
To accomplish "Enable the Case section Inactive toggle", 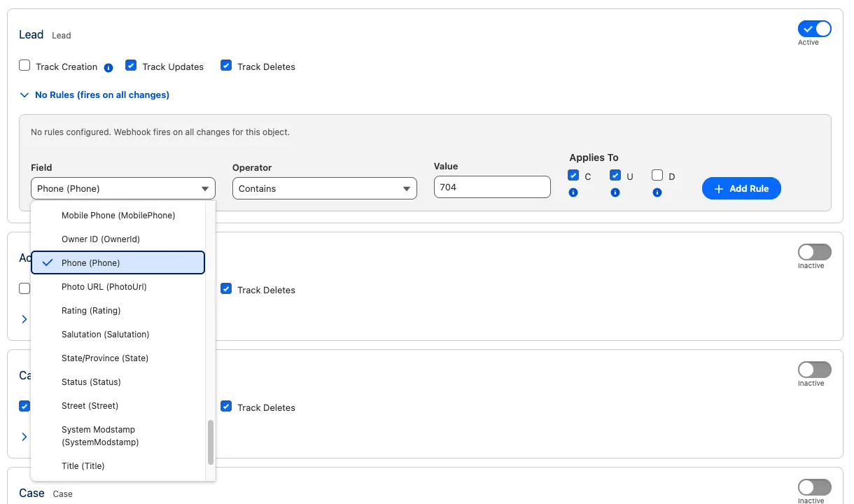I will click(x=815, y=487).
